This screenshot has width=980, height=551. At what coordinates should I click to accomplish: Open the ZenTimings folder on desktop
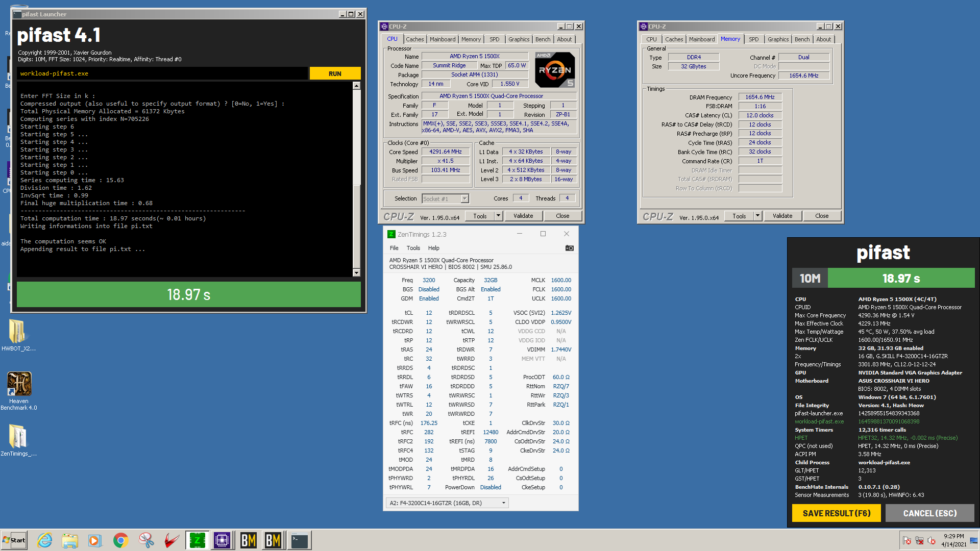click(18, 440)
